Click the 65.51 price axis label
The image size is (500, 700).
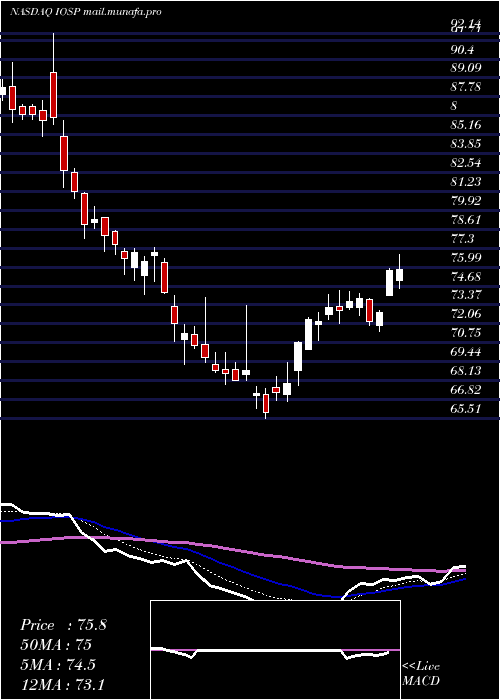pos(466,409)
